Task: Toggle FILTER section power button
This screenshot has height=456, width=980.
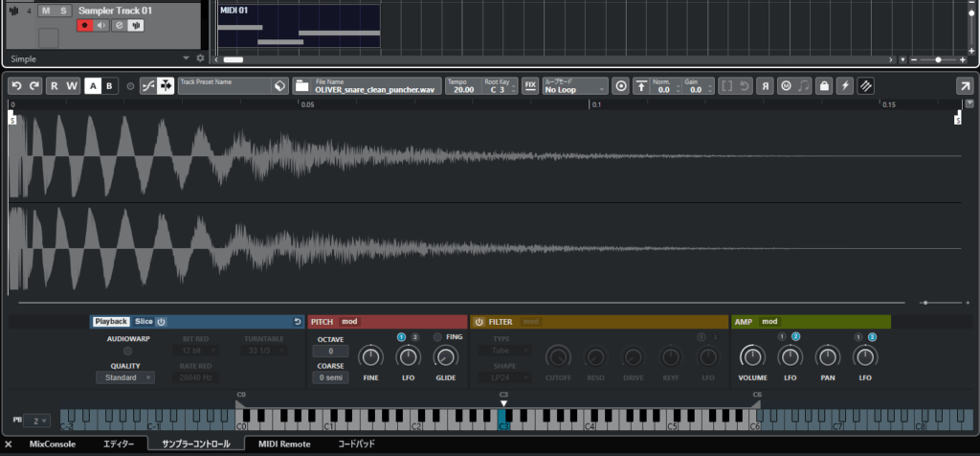Action: pos(479,322)
